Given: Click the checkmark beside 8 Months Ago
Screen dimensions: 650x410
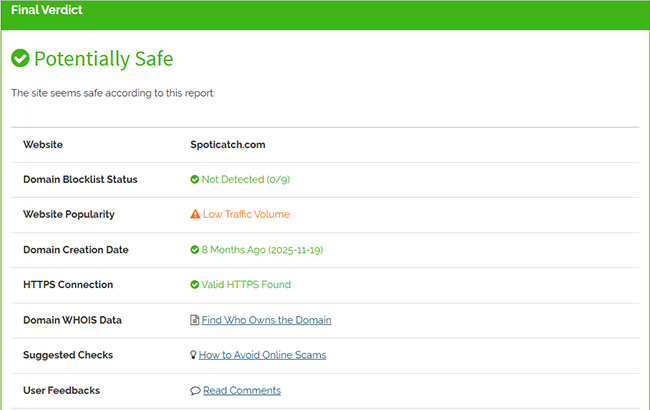Looking at the screenshot, I should (x=194, y=250).
